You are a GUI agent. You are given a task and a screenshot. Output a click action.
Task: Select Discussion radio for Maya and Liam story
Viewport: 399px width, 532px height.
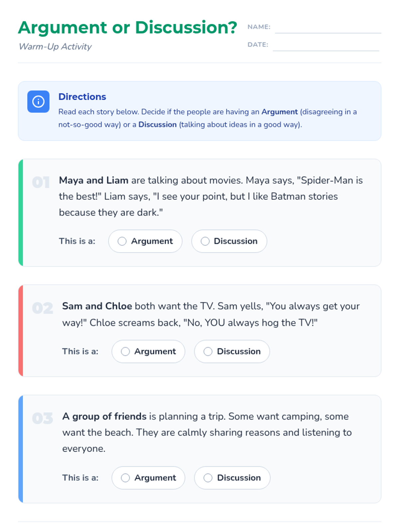click(x=229, y=241)
